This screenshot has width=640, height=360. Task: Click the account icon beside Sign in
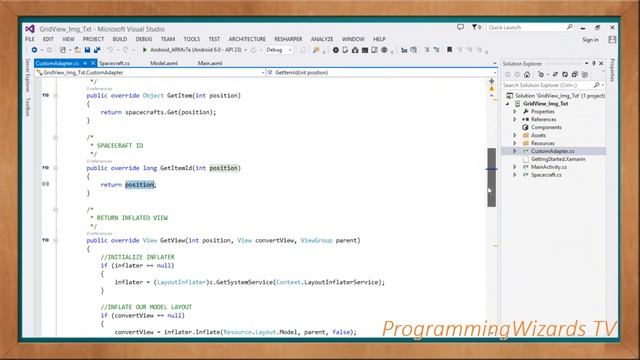tap(612, 39)
